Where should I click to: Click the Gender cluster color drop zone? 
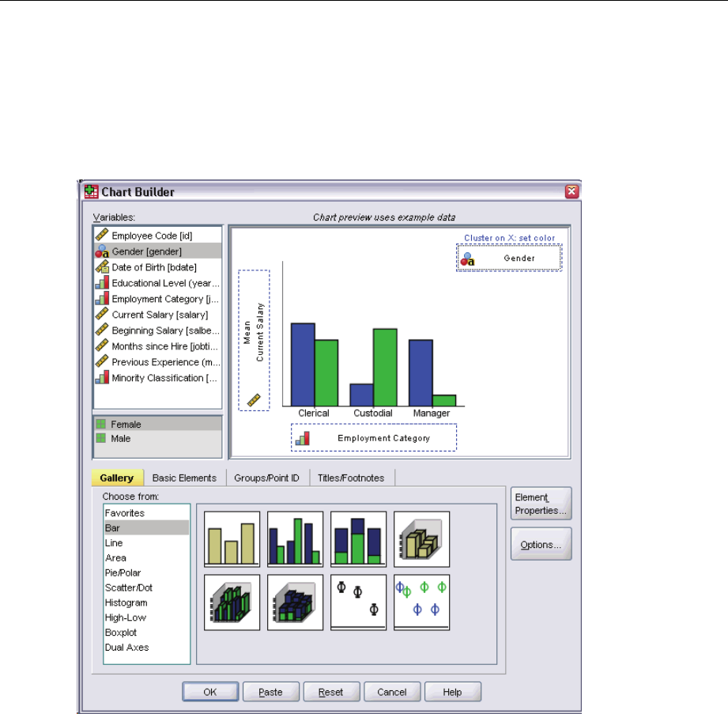pyautogui.click(x=509, y=258)
